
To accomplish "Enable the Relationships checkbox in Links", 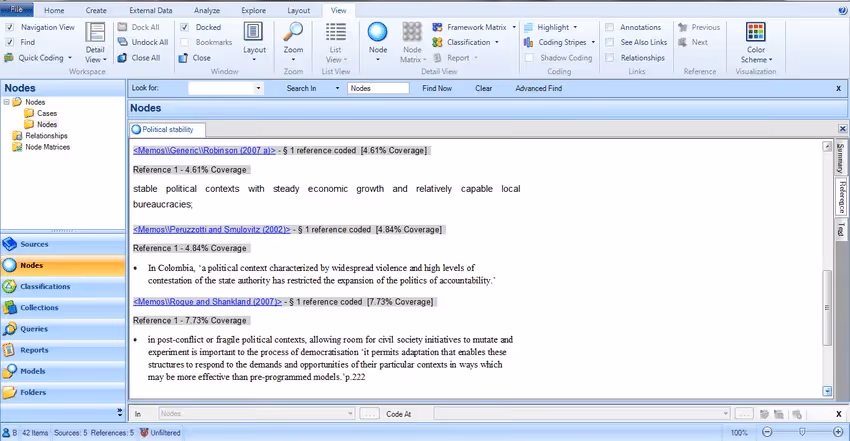I will pos(610,57).
